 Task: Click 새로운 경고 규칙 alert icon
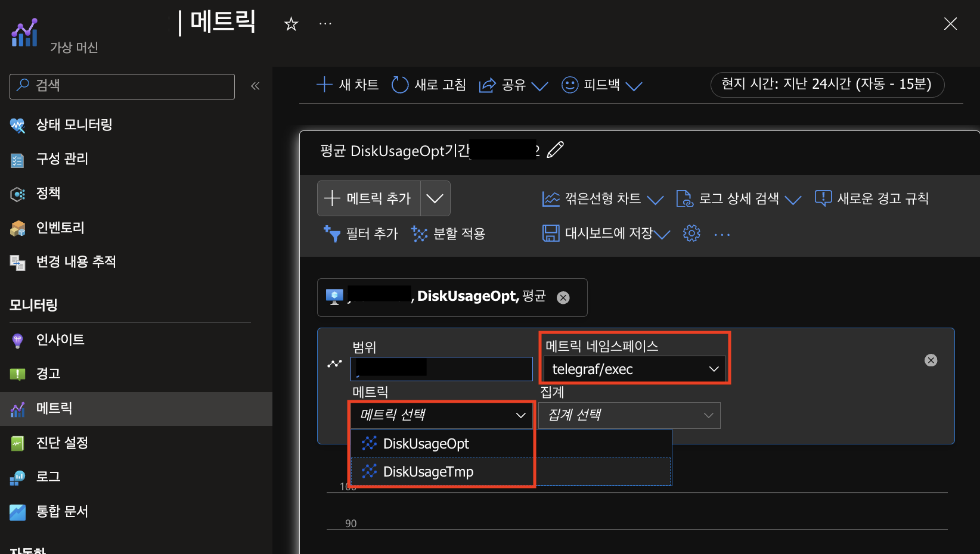pos(823,198)
